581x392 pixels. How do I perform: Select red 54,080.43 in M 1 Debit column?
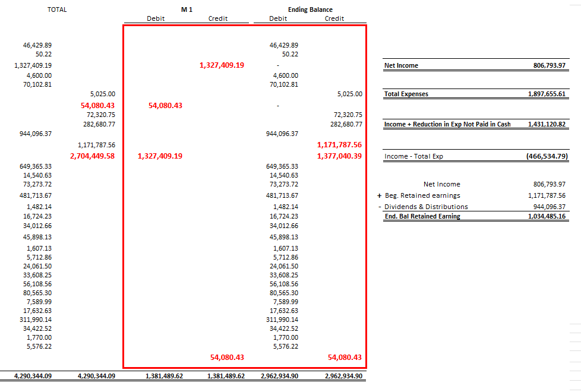tap(165, 106)
